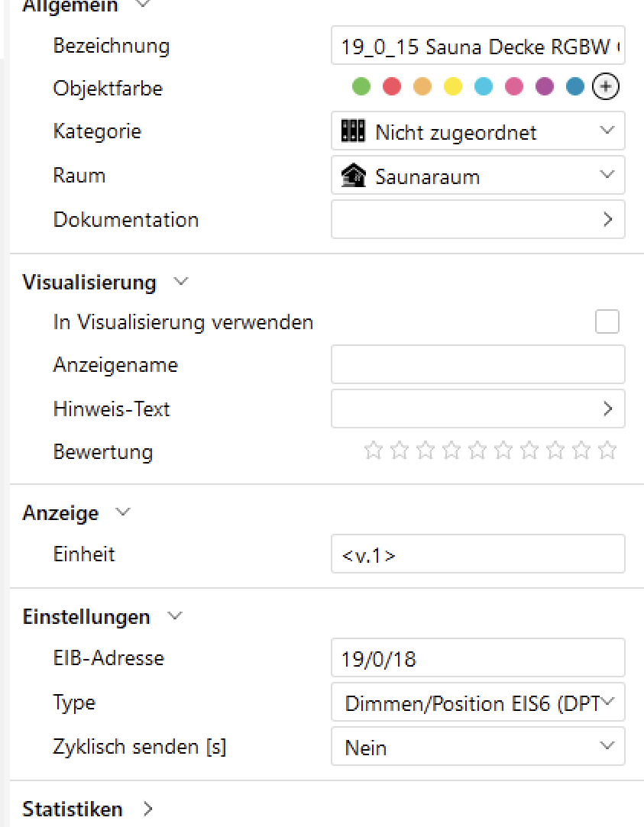This screenshot has width=644, height=827.
Task: Click the house icon beside Saunaraum
Action: (353, 176)
